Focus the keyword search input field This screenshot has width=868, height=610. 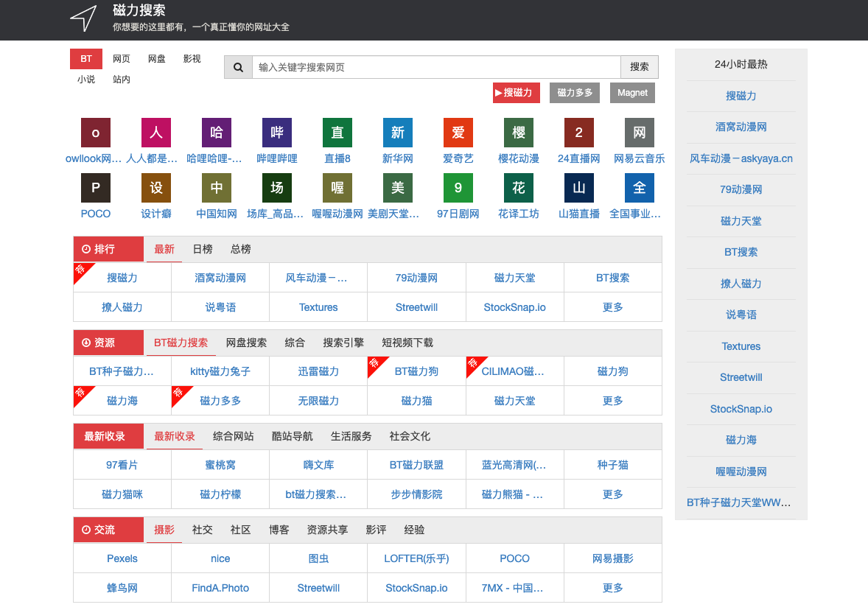click(436, 67)
